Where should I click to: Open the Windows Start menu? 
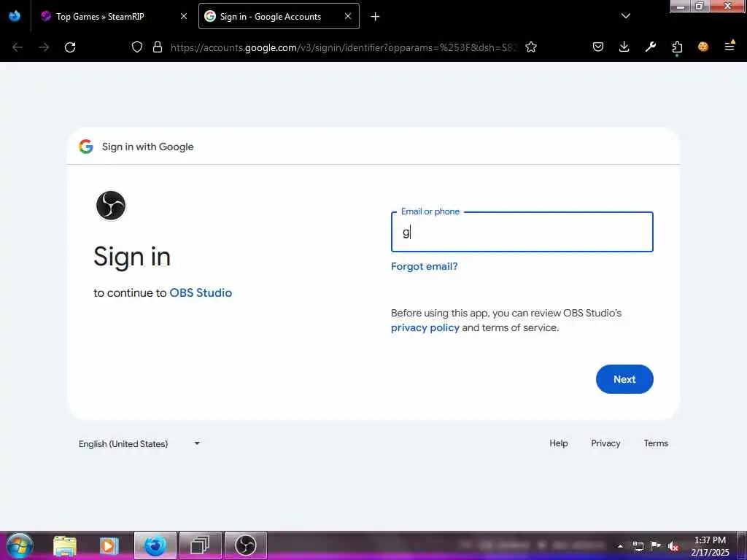(20, 545)
